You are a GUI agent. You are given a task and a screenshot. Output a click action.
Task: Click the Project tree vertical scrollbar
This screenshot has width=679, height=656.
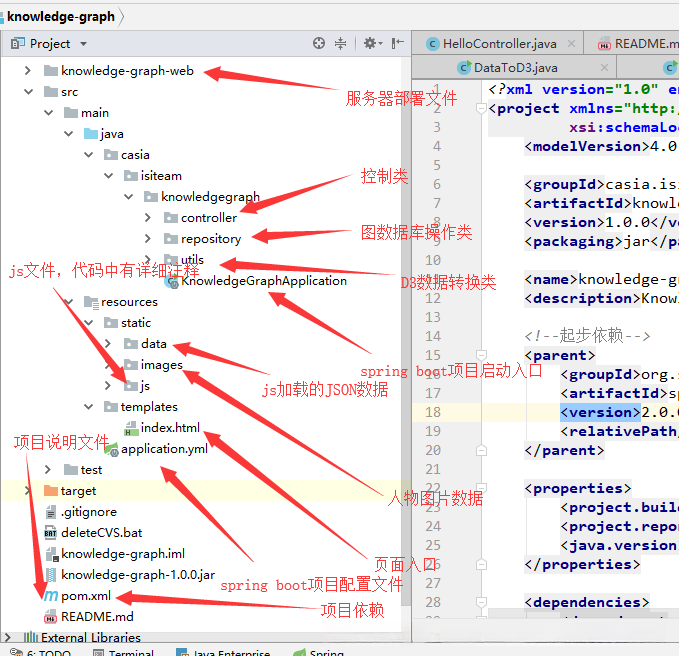(x=406, y=333)
